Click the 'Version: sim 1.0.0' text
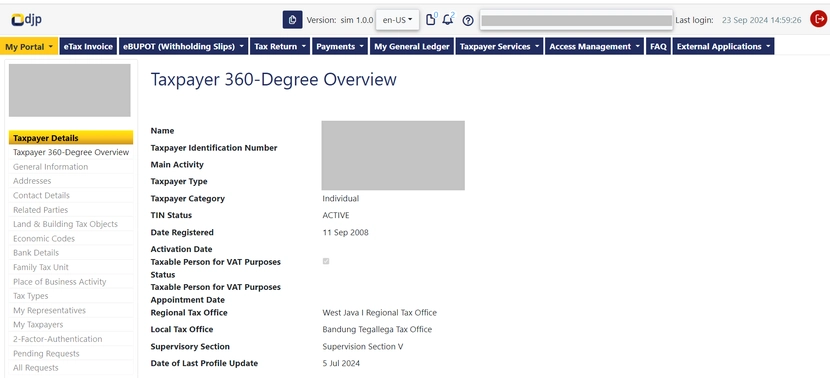Screen dimensions: 830x378 340,20
